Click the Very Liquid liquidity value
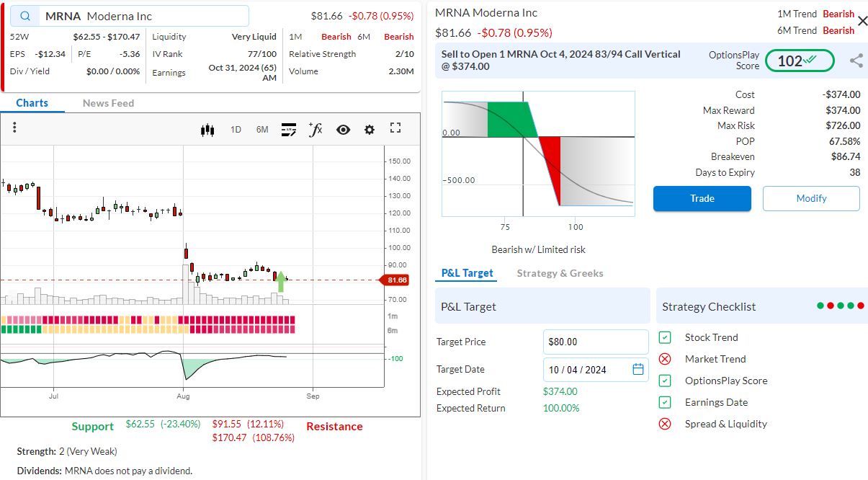Screen dimensions: 868x480 click(254, 37)
